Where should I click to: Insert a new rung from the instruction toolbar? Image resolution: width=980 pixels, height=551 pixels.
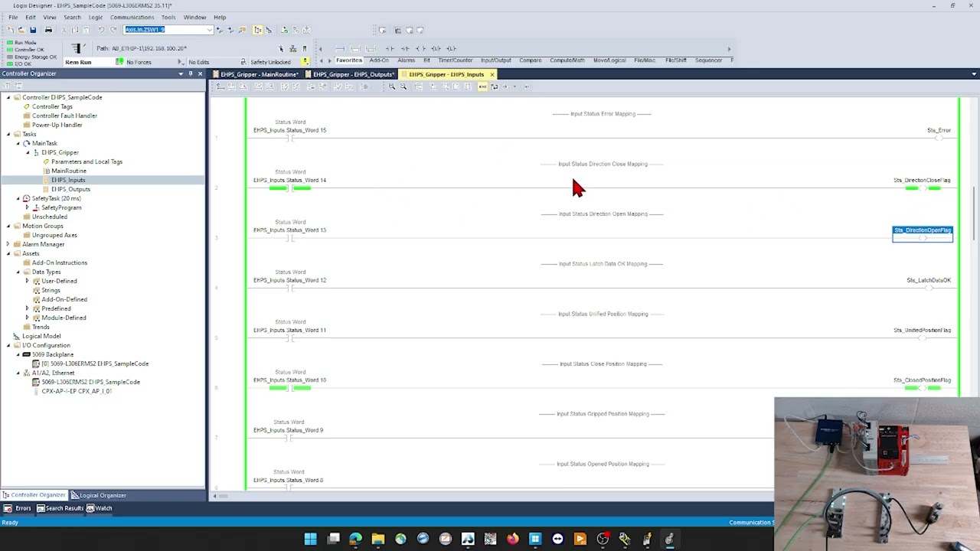(x=340, y=48)
